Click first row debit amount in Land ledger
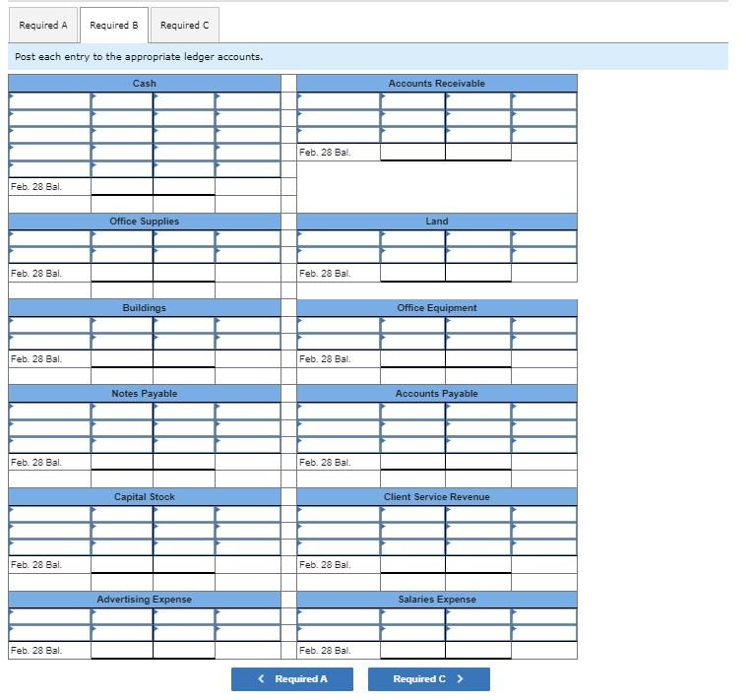750x700 pixels. coord(412,238)
